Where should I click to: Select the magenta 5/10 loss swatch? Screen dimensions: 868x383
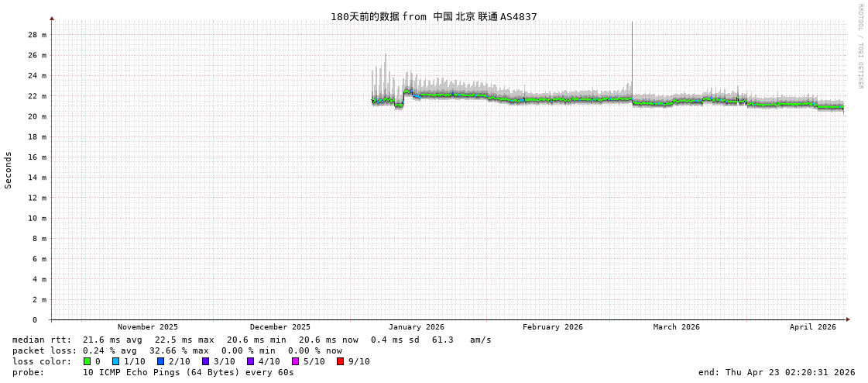[295, 361]
